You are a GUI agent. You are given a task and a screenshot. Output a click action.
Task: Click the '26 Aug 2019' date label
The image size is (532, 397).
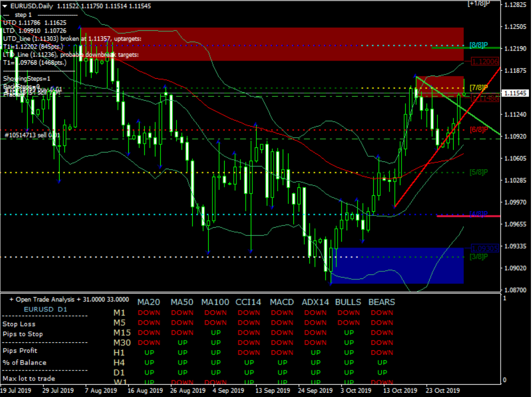pyautogui.click(x=187, y=391)
